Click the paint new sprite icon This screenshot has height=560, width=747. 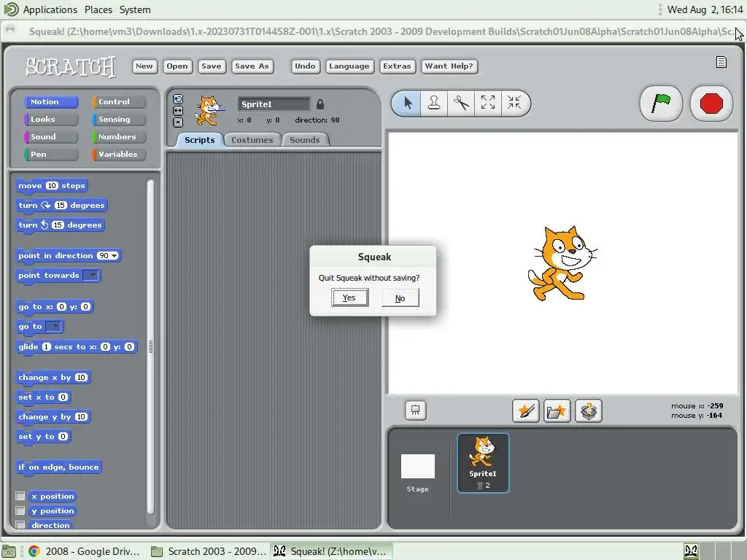coord(525,411)
